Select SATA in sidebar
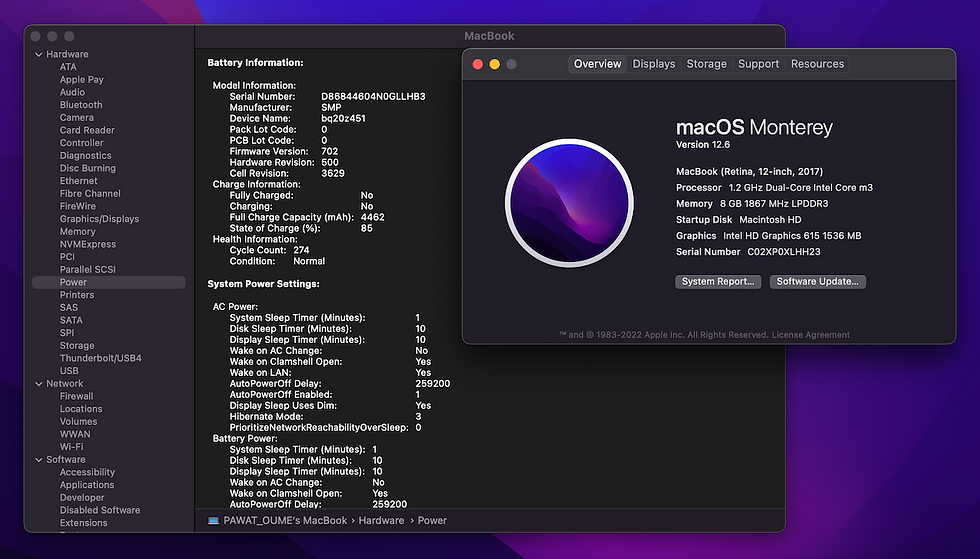This screenshot has width=980, height=559. (x=71, y=320)
